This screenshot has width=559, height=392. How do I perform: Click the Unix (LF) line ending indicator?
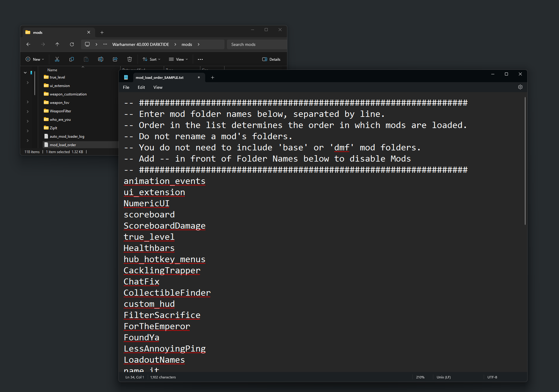coord(444,377)
